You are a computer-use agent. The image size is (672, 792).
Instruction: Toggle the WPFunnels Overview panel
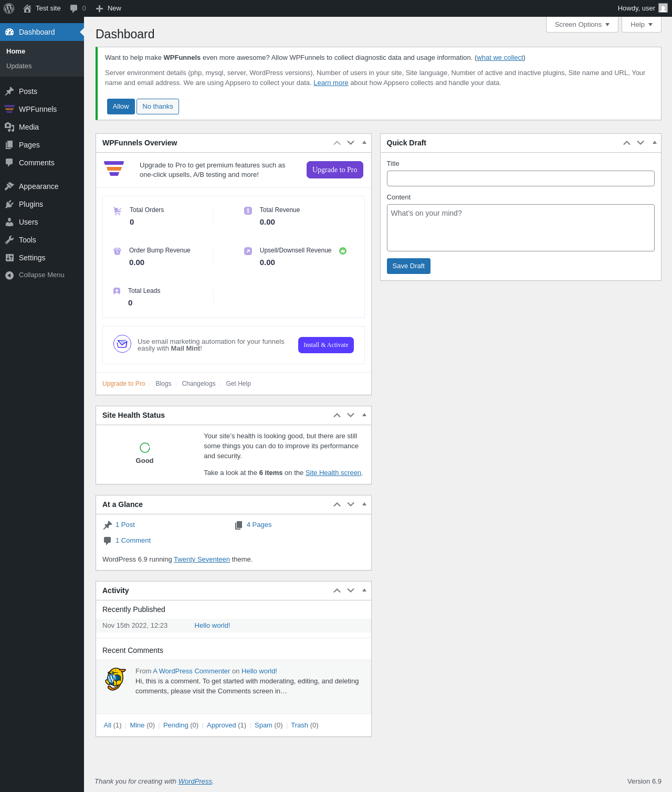[x=364, y=142]
